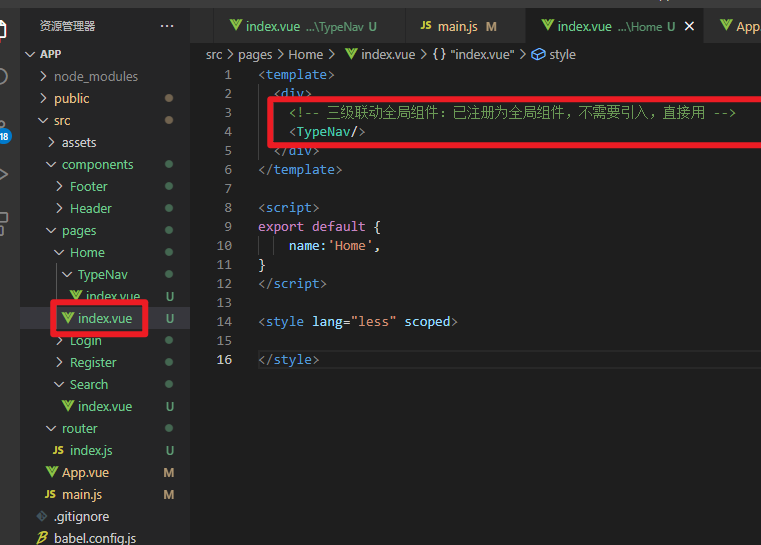
Task: Expand the Footer folder
Action: (59, 186)
